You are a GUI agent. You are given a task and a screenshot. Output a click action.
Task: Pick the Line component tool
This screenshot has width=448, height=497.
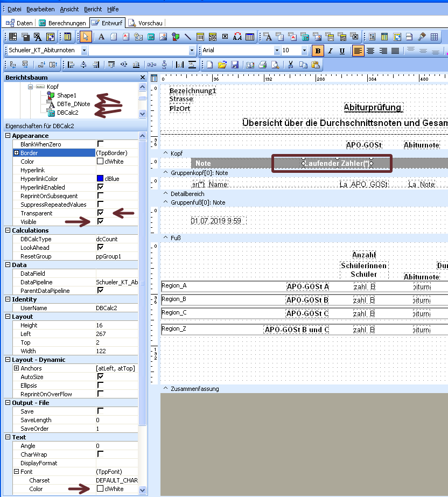(188, 37)
